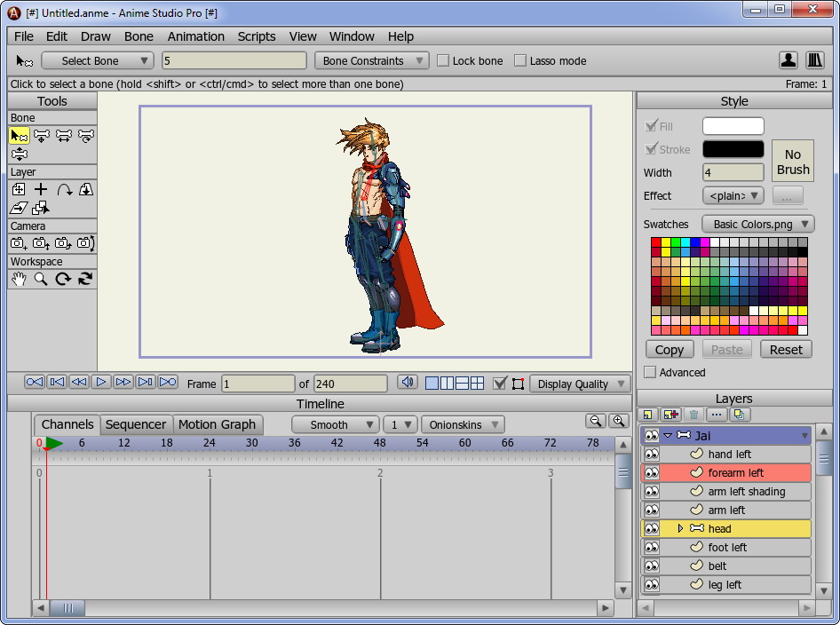
Task: Zoom out the timeline
Action: tap(595, 422)
